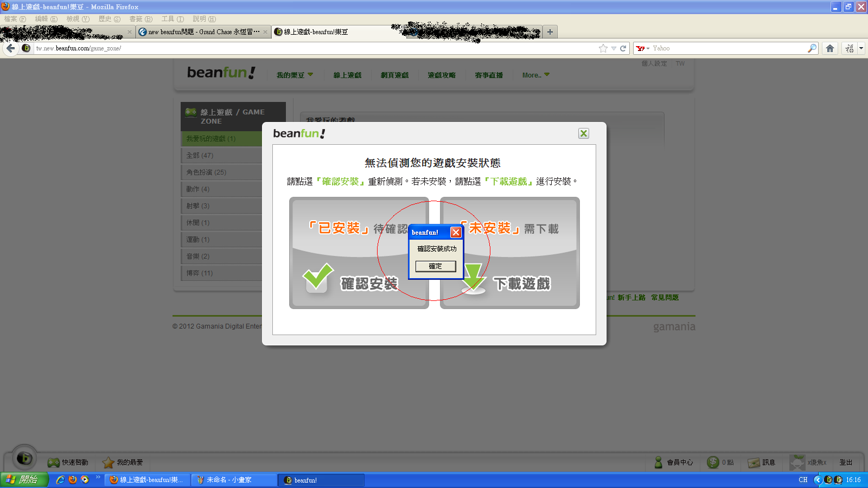The image size is (868, 488).
Task: Launch Internet Explorer from quick launch
Action: pyautogui.click(x=60, y=480)
